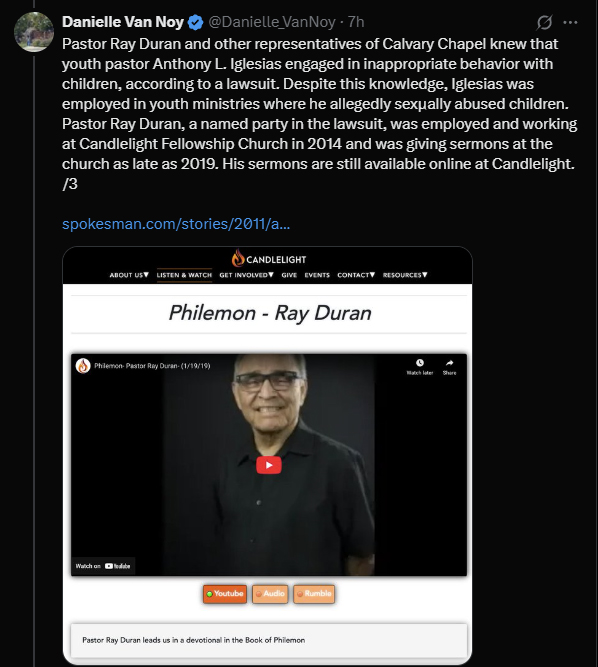Expand the About Us dropdown menu
This screenshot has height=667, width=598.
[x=129, y=275]
